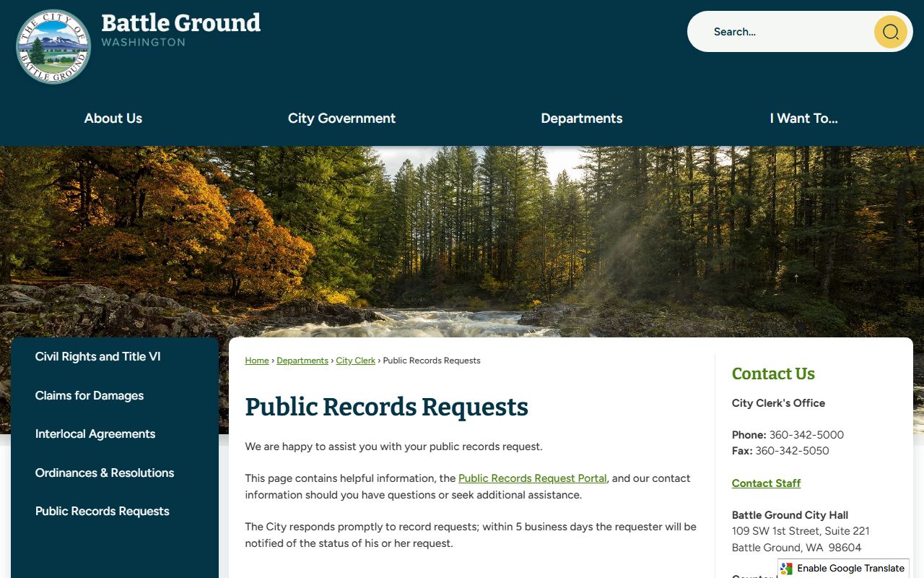Select Public Records Requests in the sidebar
The height and width of the screenshot is (578, 924).
(x=103, y=512)
